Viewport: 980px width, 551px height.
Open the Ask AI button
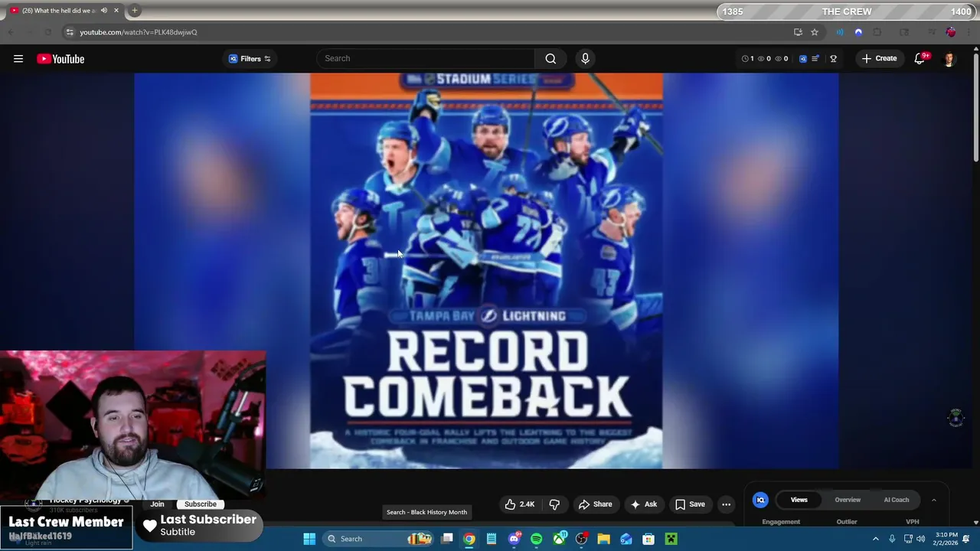(x=643, y=504)
